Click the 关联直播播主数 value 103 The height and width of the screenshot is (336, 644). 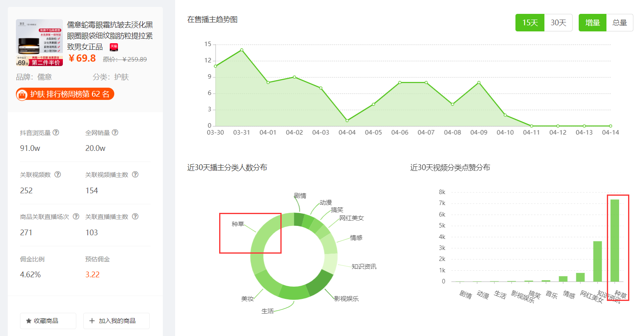click(91, 232)
